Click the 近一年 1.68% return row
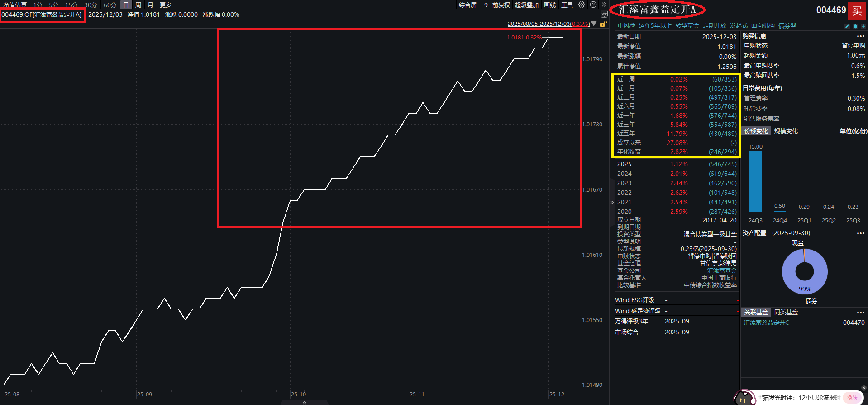The height and width of the screenshot is (405, 868). (x=677, y=116)
